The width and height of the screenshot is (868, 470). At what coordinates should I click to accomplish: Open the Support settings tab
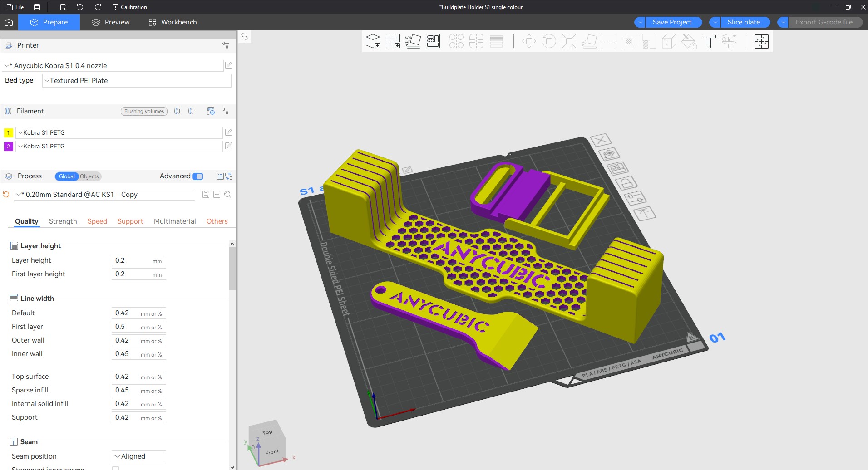click(x=130, y=221)
